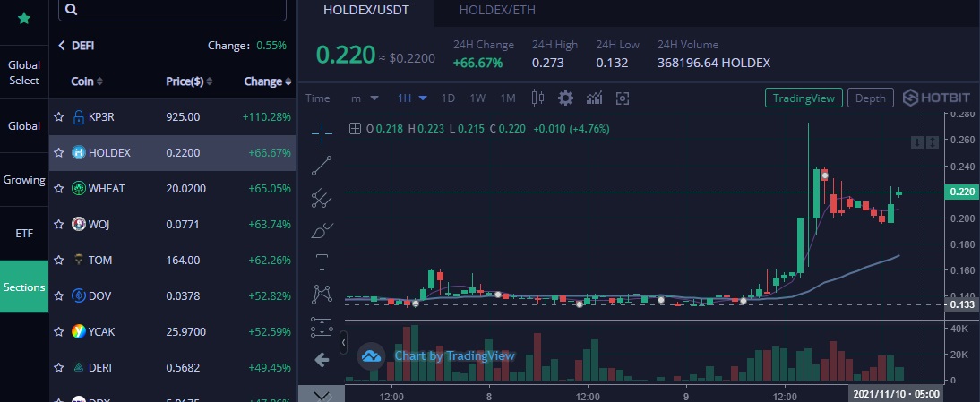
Task: Open the favorites star tab
Action: coord(24,19)
